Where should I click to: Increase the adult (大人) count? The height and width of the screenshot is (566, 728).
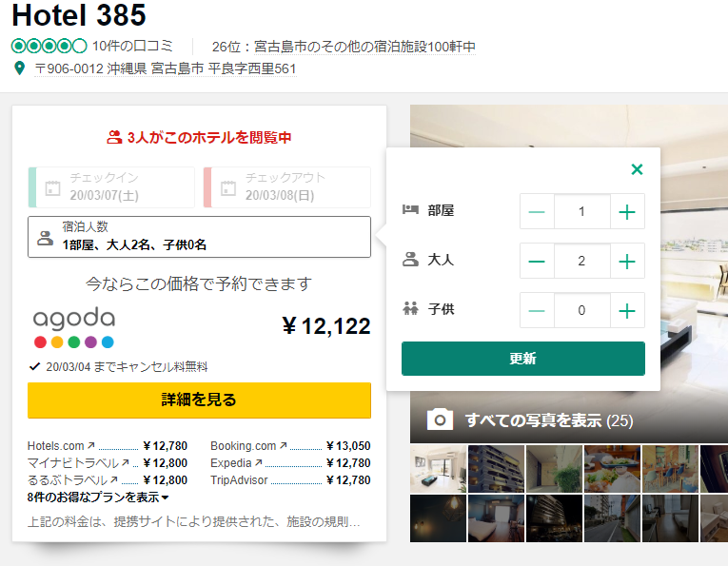click(x=627, y=262)
